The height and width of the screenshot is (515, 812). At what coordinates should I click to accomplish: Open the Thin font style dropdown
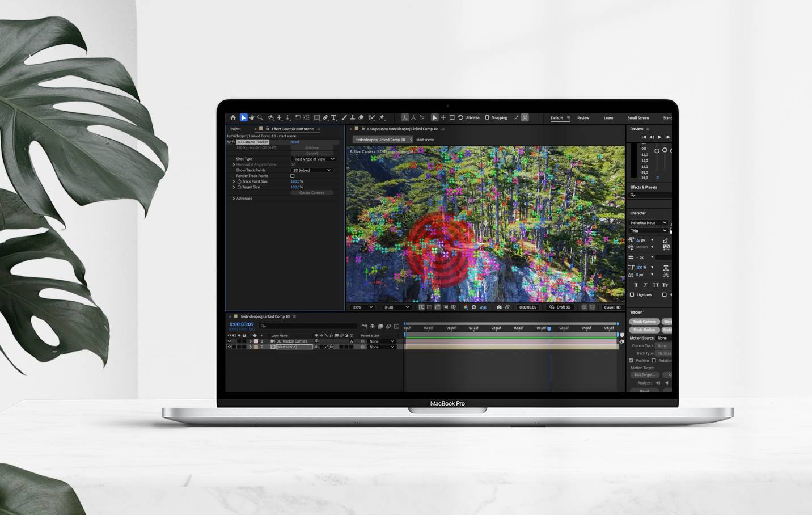[648, 230]
